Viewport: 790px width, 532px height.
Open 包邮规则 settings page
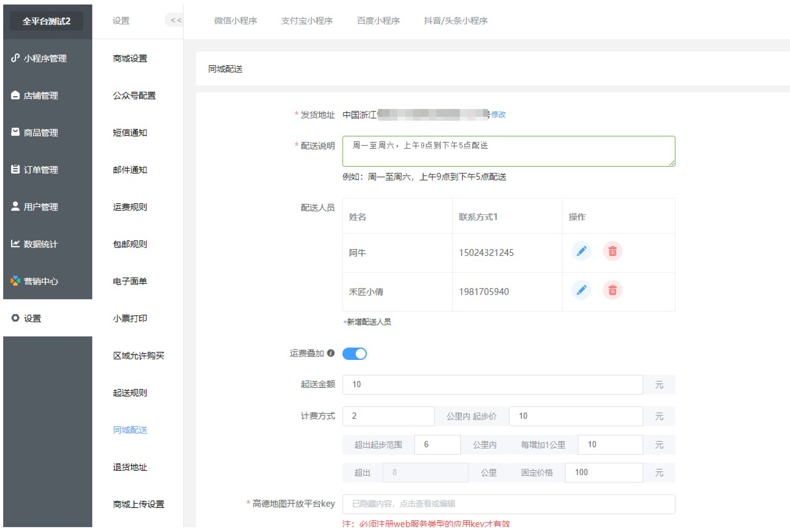coord(130,244)
